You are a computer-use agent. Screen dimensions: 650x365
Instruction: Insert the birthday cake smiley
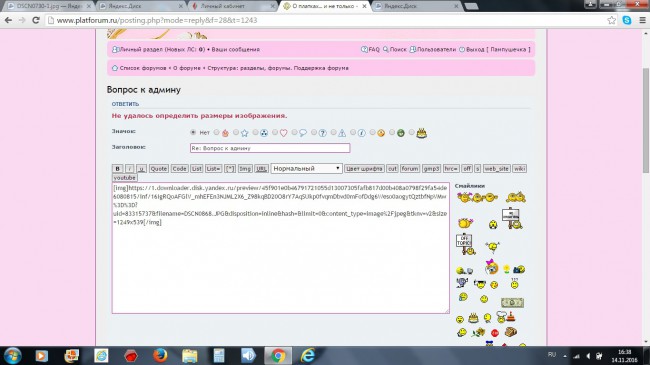pos(473,318)
